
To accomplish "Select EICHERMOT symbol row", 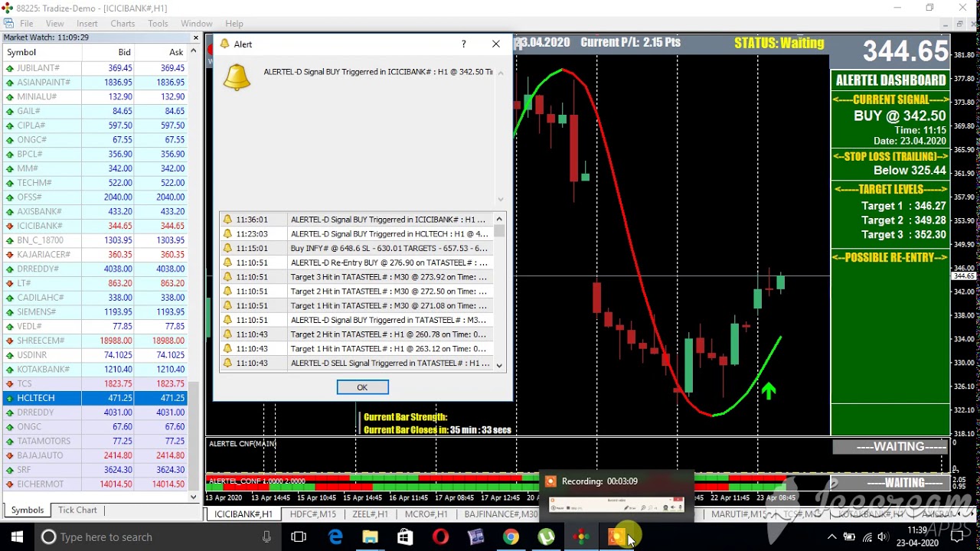I will [95, 484].
